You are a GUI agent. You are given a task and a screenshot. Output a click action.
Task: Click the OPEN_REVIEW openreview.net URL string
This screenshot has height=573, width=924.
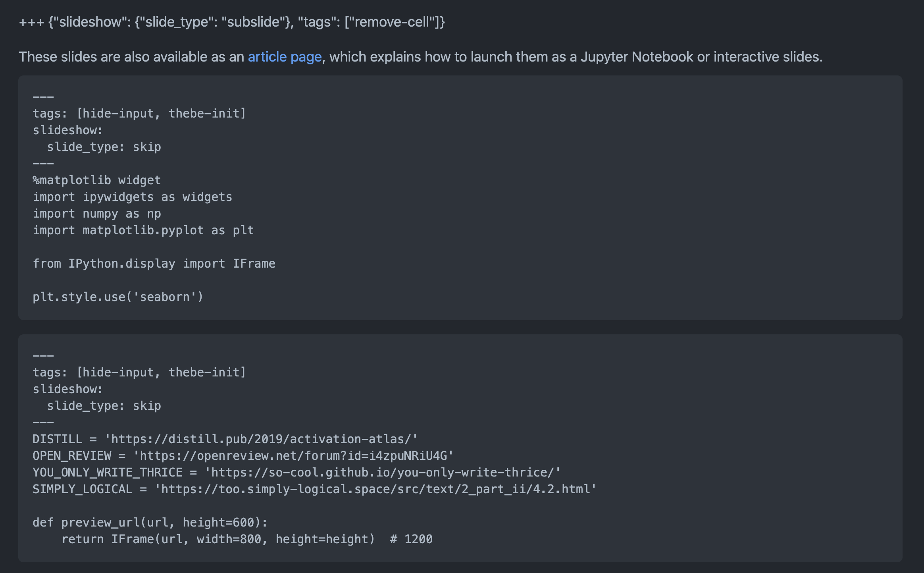[293, 456]
